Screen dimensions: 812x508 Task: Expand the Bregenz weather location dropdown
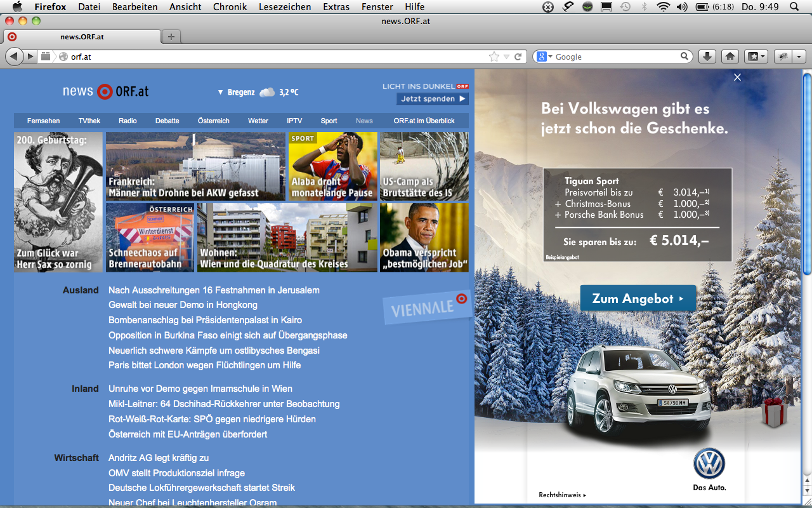pyautogui.click(x=221, y=93)
